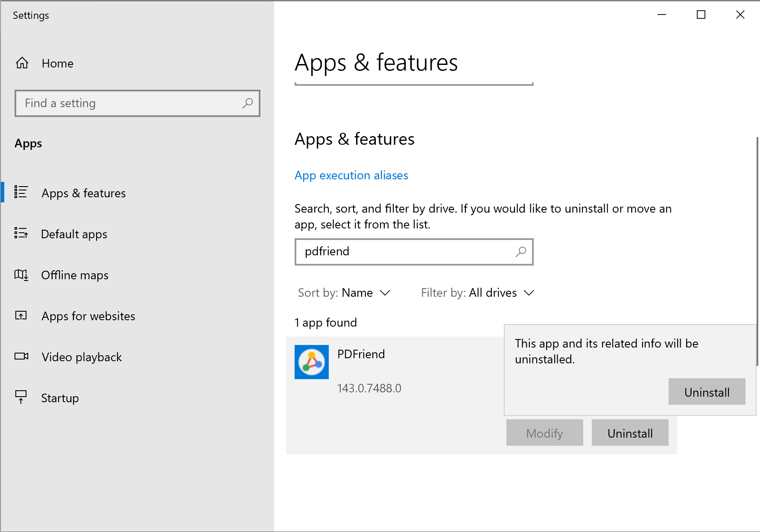
Task: Click the Video playback camera icon
Action: pyautogui.click(x=21, y=357)
